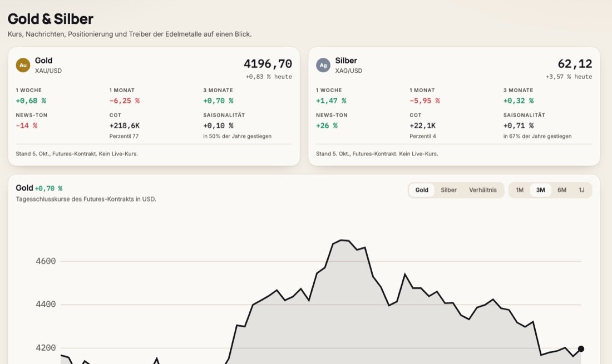Show the Verhältnis ratio chart
This screenshot has width=612, height=364.
click(483, 190)
